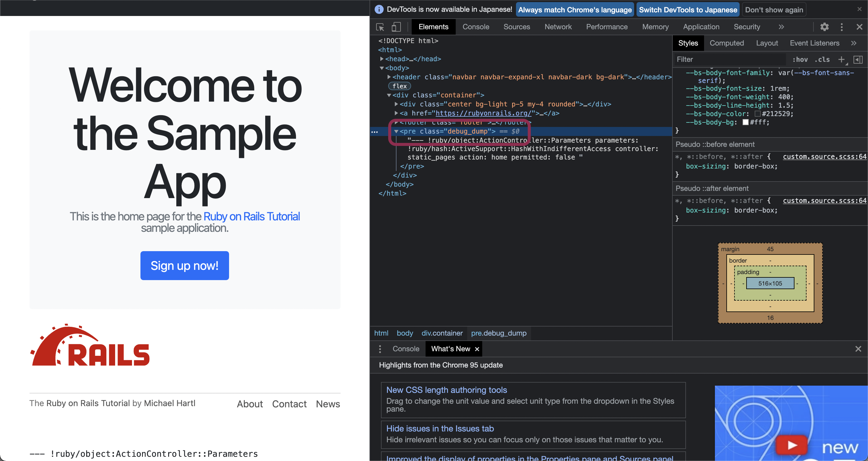868x461 pixels.
Task: Switch to the Computed tab
Action: (x=727, y=43)
